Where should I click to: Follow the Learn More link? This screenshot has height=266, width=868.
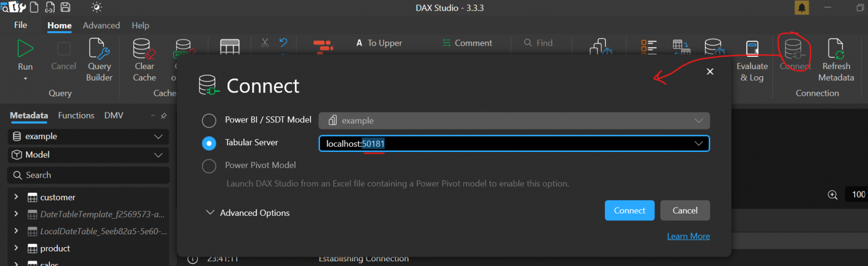(688, 236)
